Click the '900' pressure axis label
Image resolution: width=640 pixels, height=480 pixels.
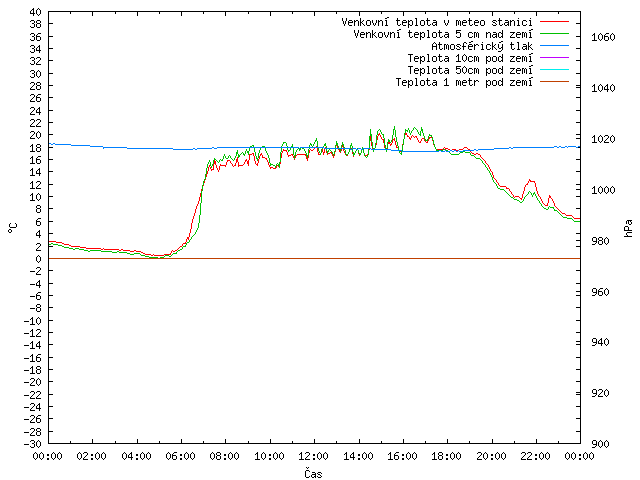pos(600,444)
